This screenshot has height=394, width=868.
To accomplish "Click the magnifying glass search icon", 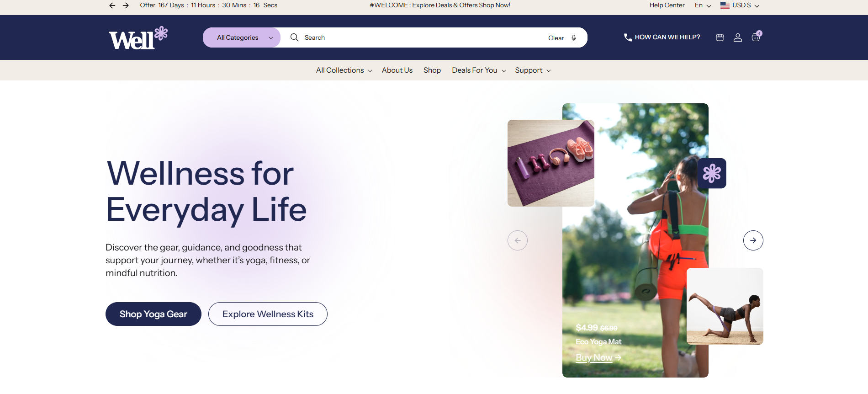I will tap(295, 37).
